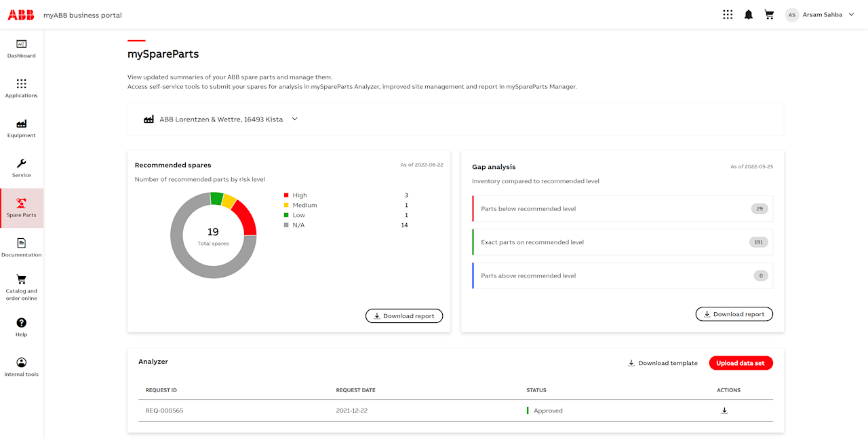The height and width of the screenshot is (439, 868).
Task: Open the shopping cart icon
Action: [769, 14]
